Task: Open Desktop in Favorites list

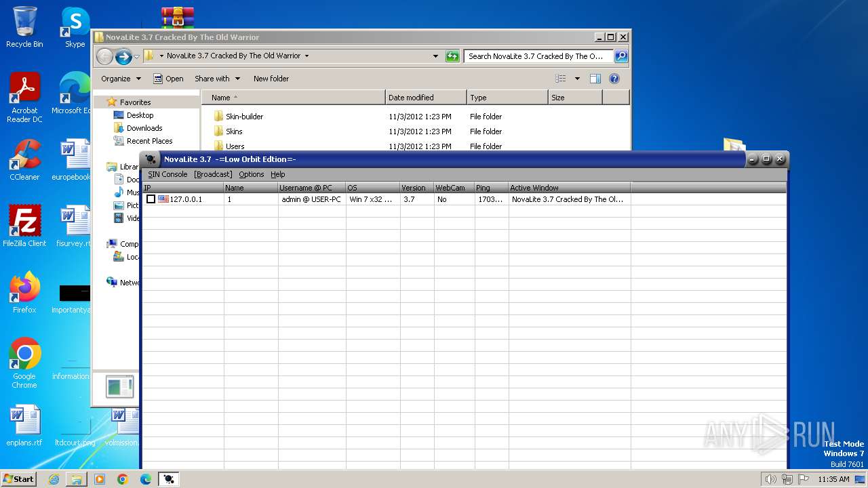Action: tap(134, 115)
